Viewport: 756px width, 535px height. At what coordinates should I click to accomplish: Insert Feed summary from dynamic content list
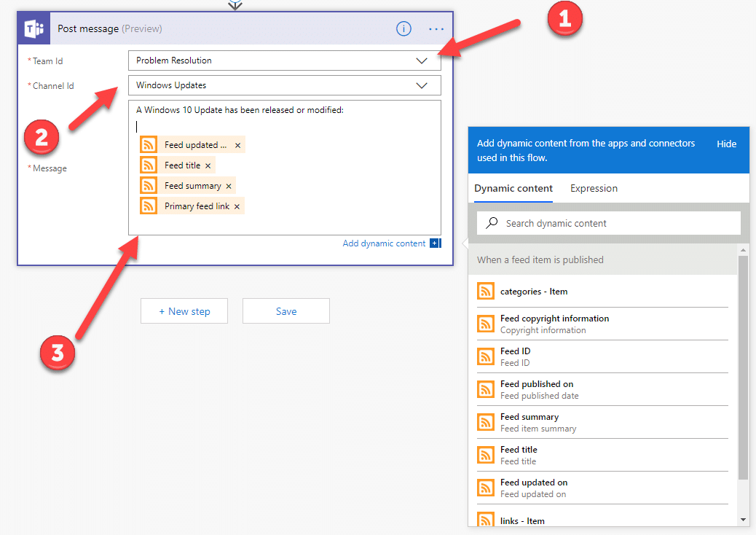[x=602, y=423]
